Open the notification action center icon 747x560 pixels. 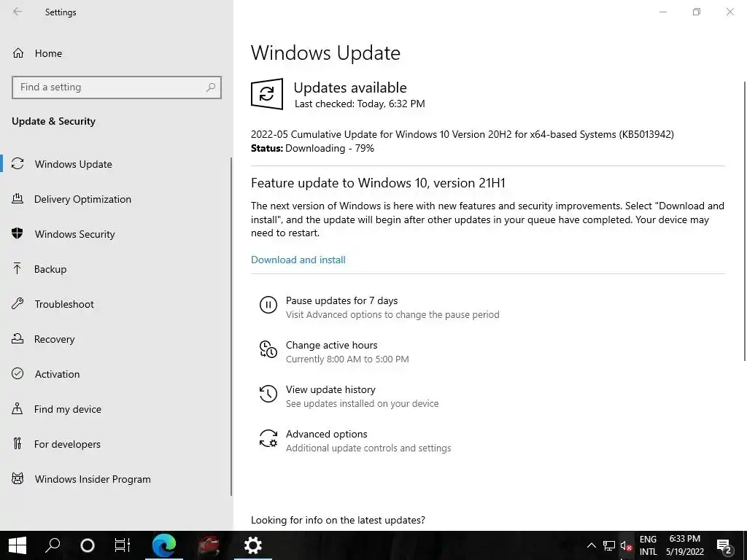pos(724,545)
